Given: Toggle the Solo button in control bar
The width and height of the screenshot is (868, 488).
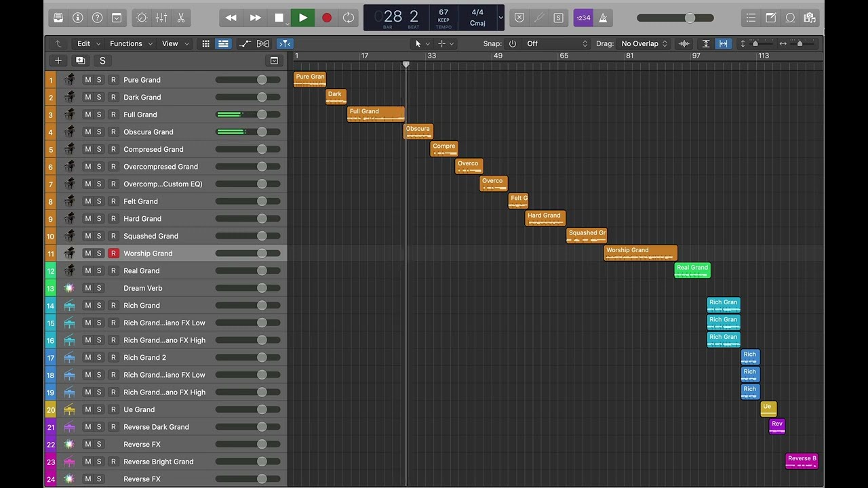Looking at the screenshot, I should [558, 18].
